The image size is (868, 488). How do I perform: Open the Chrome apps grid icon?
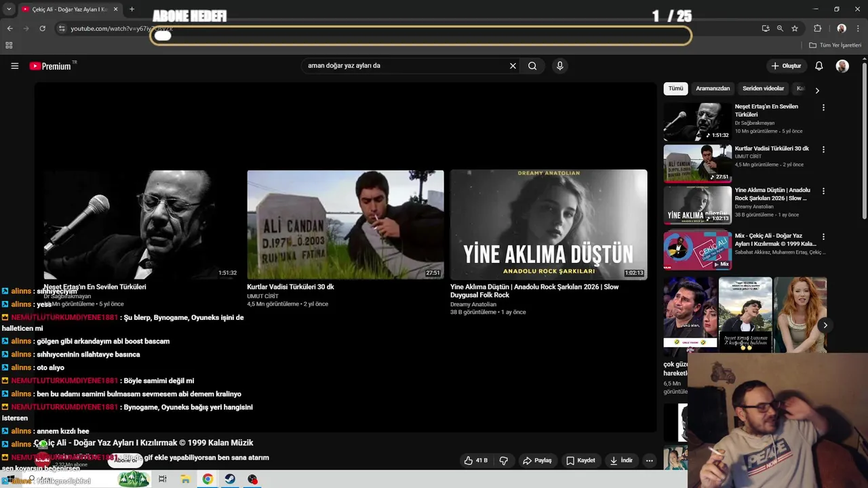[x=9, y=45]
